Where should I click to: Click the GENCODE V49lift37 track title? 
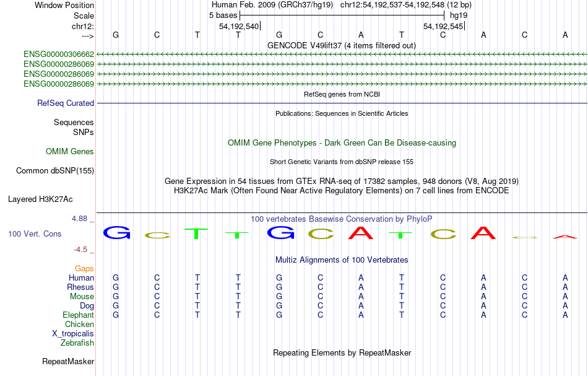point(341,45)
